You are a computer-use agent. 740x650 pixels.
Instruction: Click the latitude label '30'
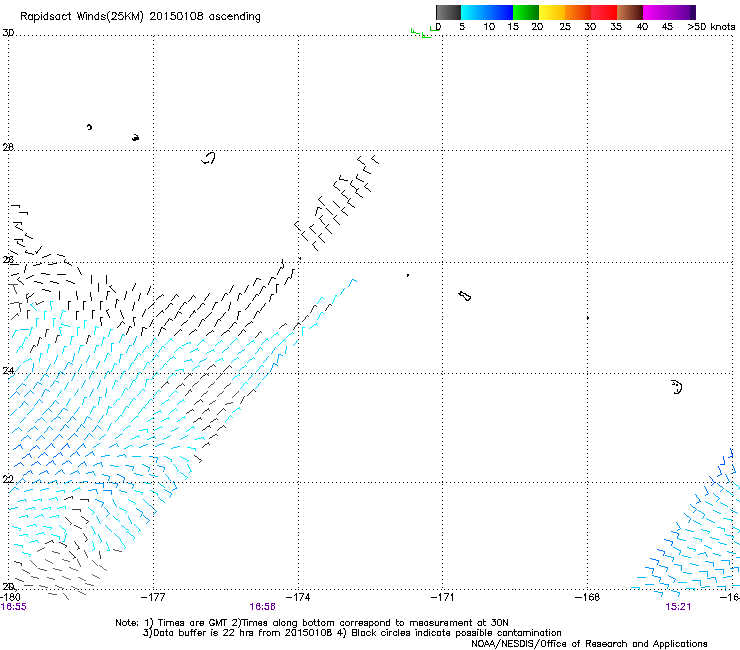[x=8, y=33]
